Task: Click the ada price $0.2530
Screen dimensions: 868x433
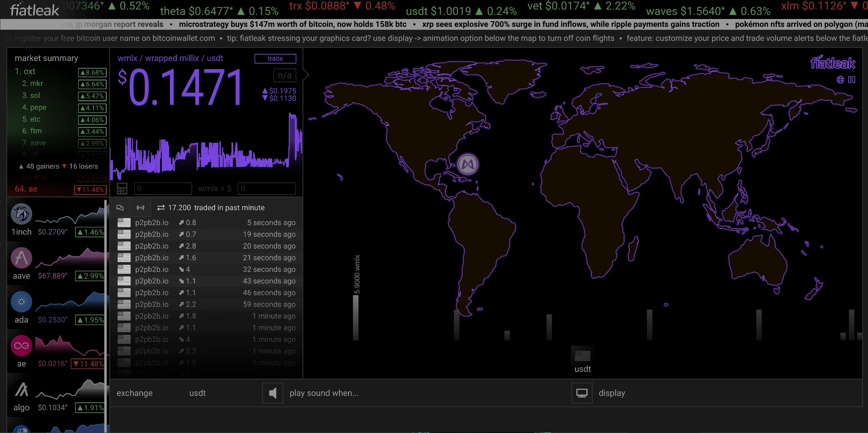Action: coord(53,320)
